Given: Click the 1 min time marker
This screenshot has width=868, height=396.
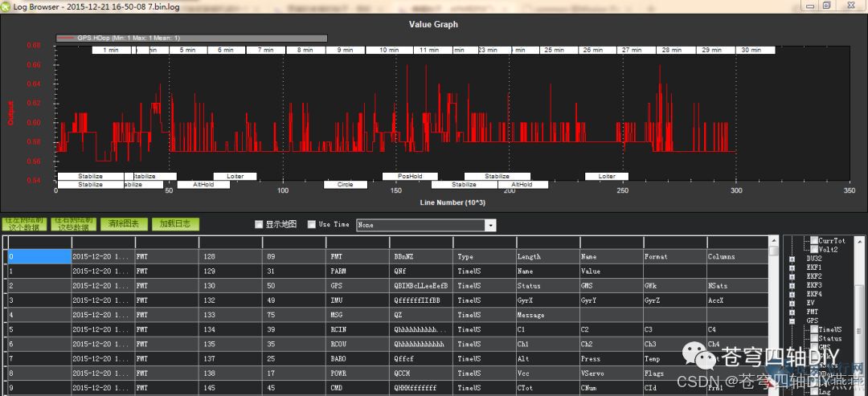Looking at the screenshot, I should 111,50.
